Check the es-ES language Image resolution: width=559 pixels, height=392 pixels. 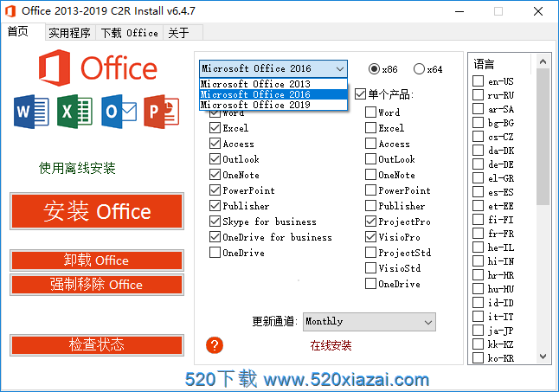478,192
